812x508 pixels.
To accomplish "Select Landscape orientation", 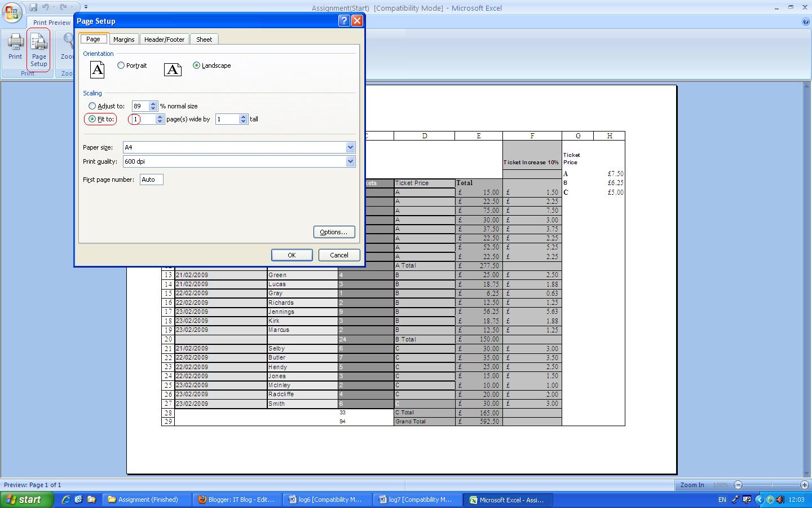I will click(211, 65).
